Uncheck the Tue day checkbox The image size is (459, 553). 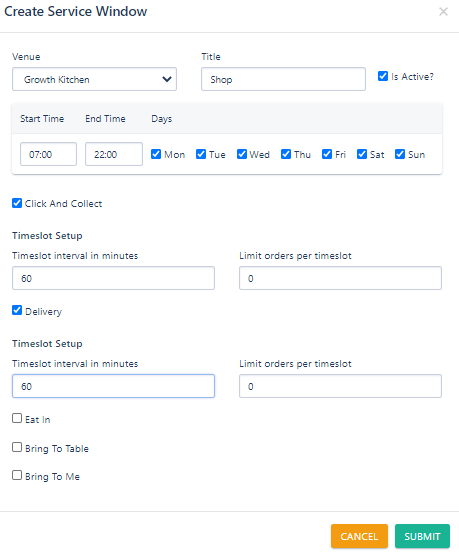pos(201,154)
